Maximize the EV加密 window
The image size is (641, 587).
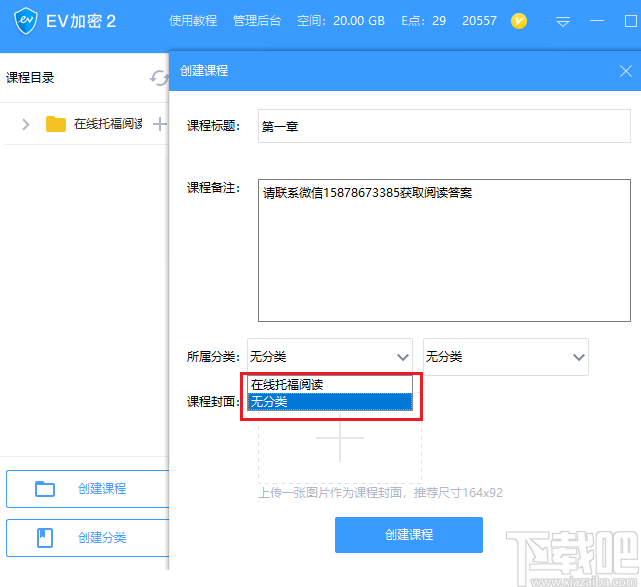[631, 21]
